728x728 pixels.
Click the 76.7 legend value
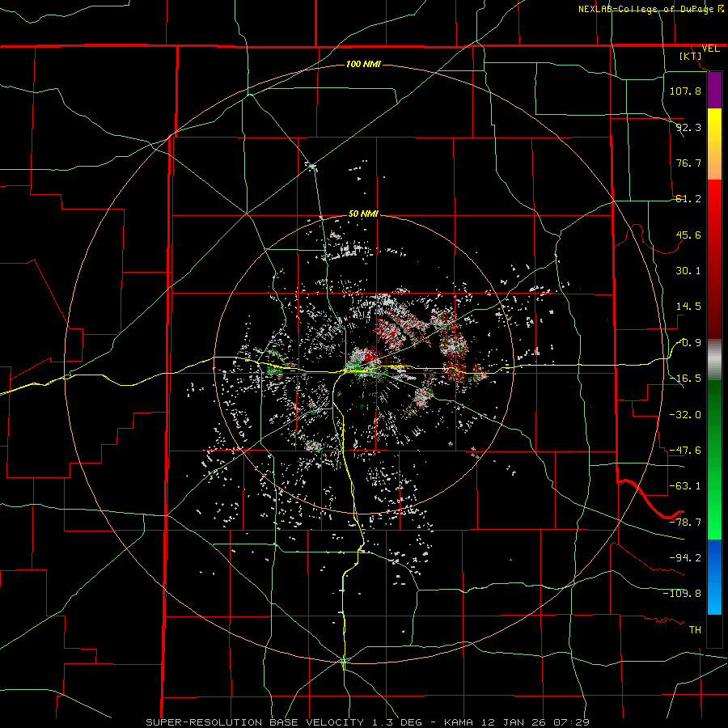click(x=688, y=163)
